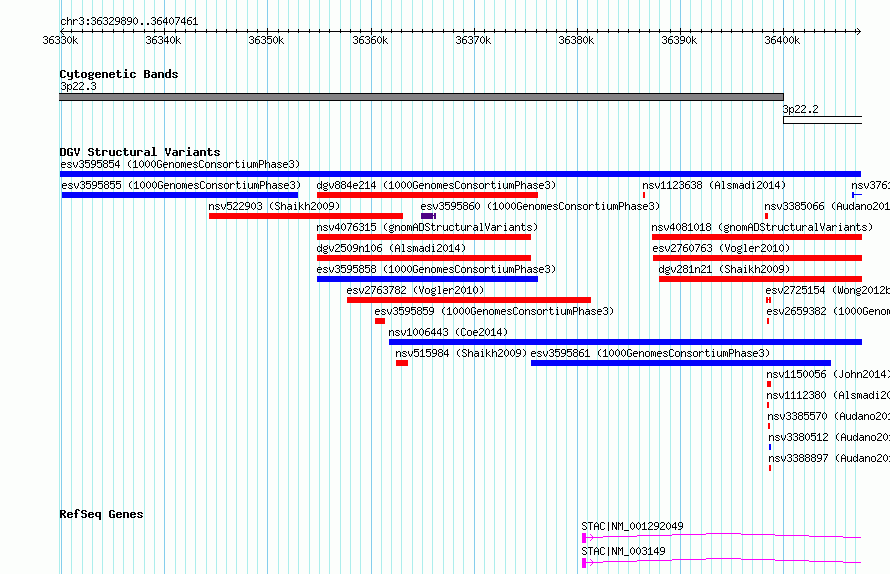Viewport: 890px width, 574px height.
Task: Select the 3p22.2 cytogenetic band box
Action: pos(822,120)
